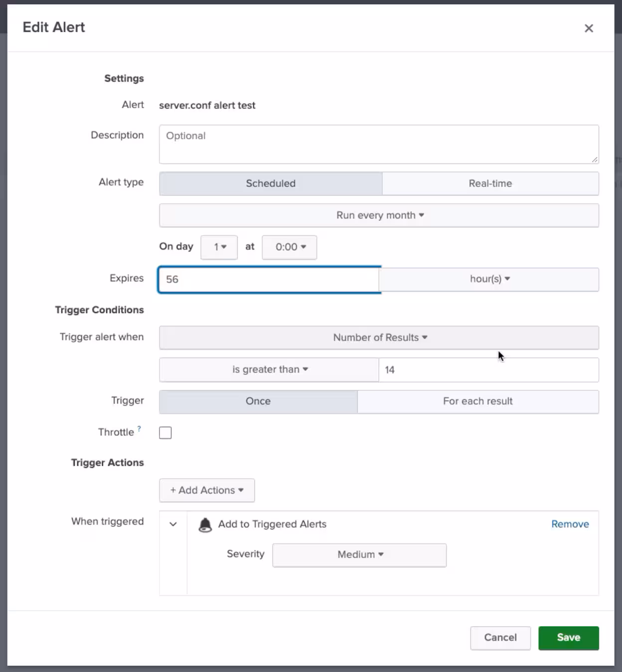Enable the Throttle checkbox

pos(165,433)
